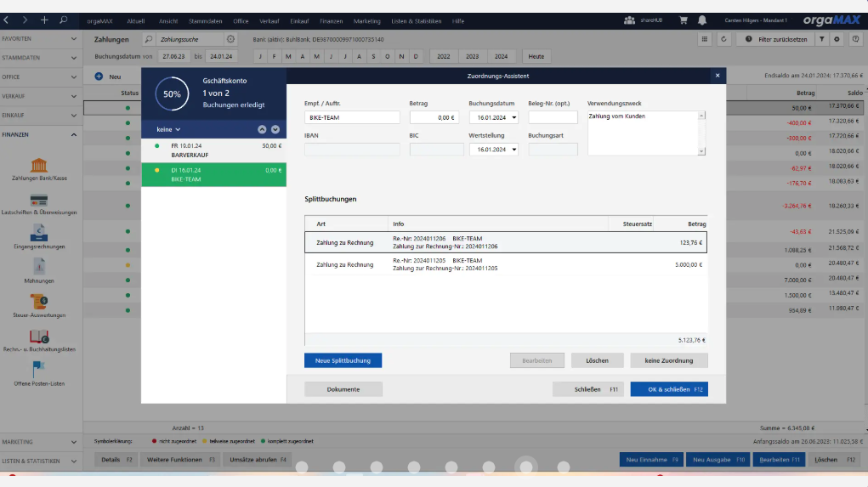Click the Schließen F11 button
The width and height of the screenshot is (868, 487).
tap(588, 389)
